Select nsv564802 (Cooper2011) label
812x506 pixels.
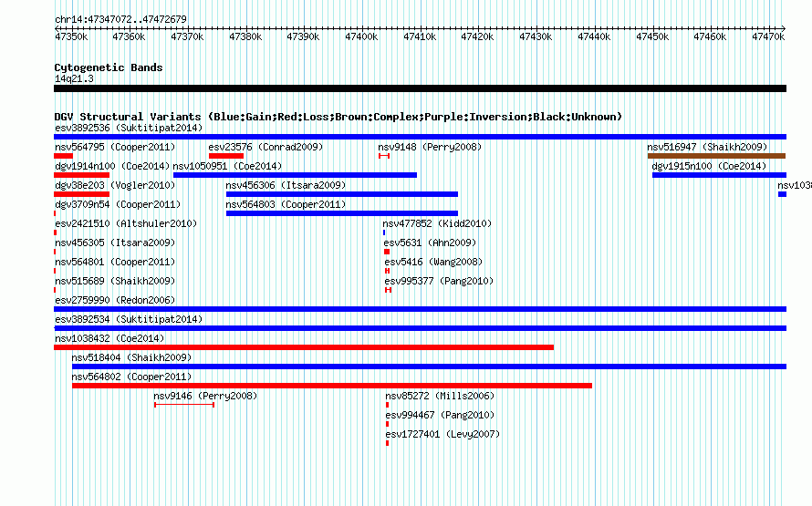coord(131,377)
